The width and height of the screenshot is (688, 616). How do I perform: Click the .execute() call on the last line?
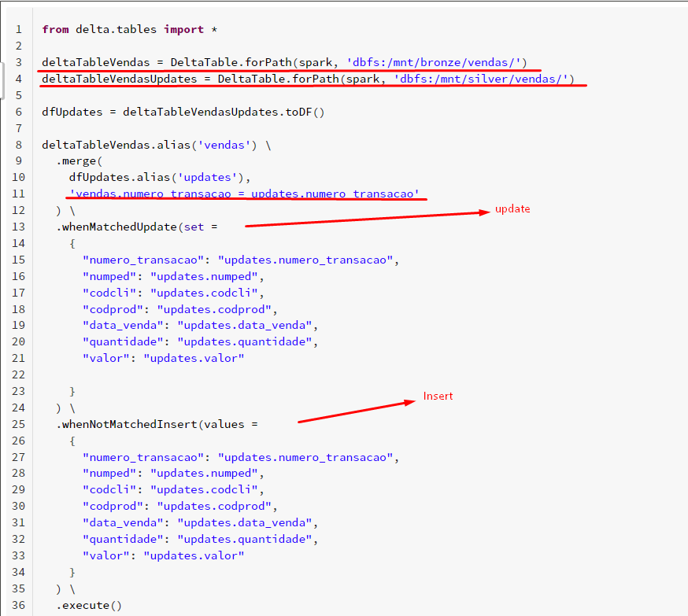(x=89, y=605)
